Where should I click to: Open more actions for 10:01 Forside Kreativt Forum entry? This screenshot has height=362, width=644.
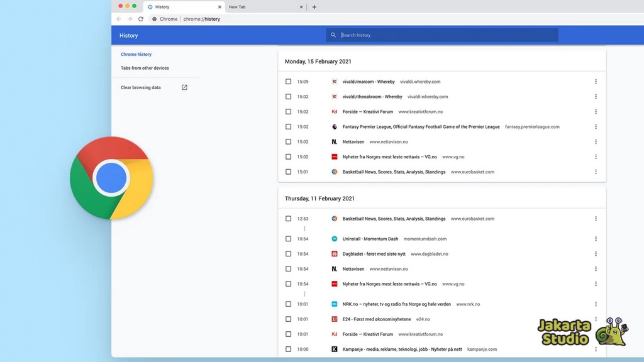(x=596, y=334)
